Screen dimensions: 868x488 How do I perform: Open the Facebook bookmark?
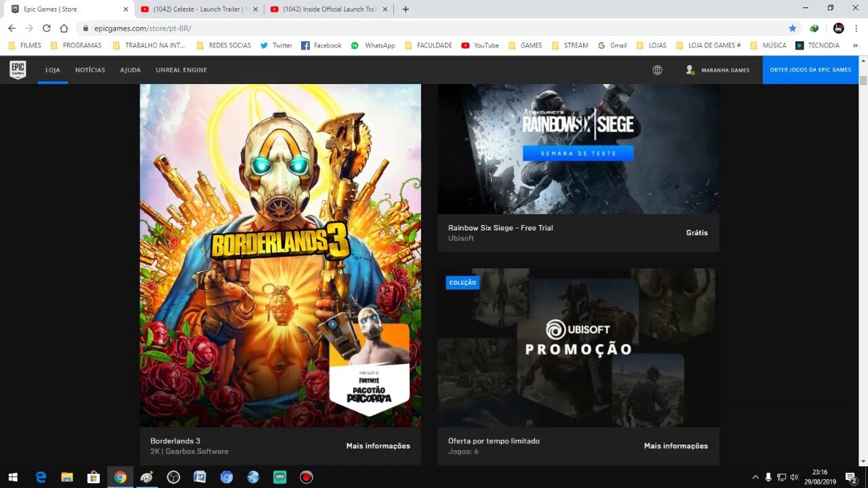321,45
